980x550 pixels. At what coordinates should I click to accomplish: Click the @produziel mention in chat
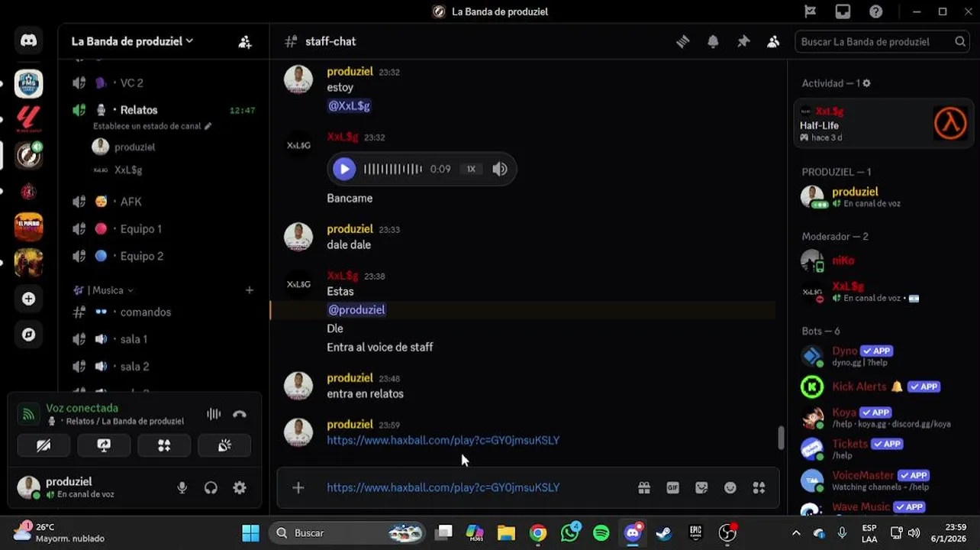point(356,309)
